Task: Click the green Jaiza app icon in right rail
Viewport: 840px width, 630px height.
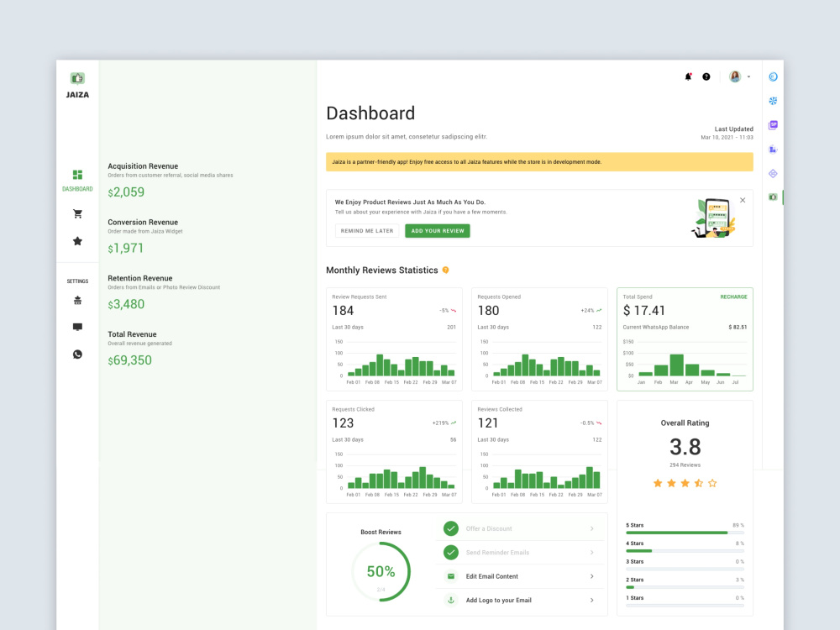Action: pos(773,197)
